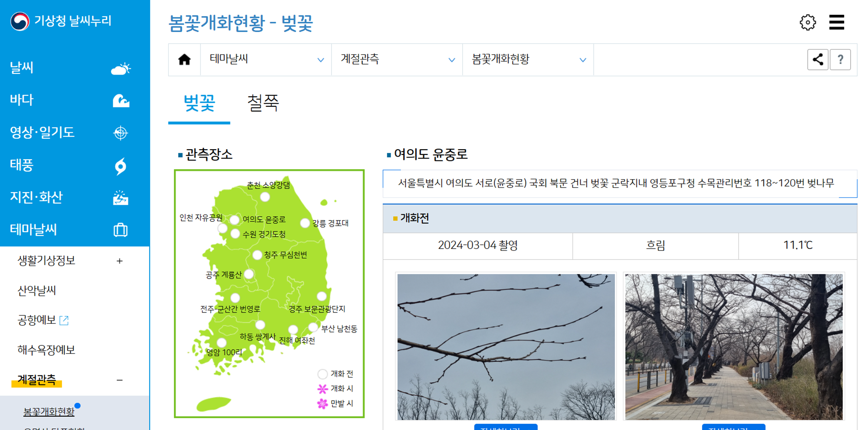Screen dimensions: 868x430
Task: Open the 바다 sea section via wave icon
Action: (121, 100)
